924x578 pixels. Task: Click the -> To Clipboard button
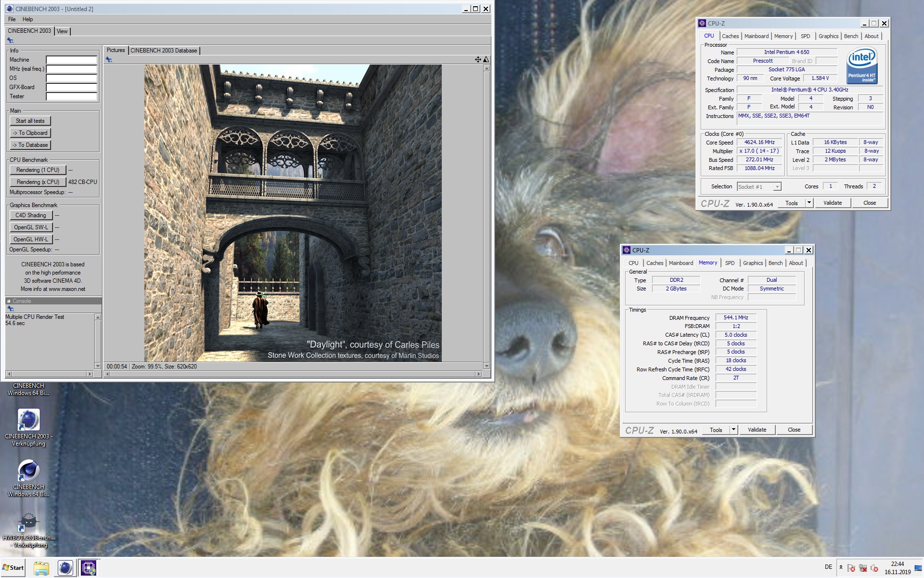pyautogui.click(x=30, y=133)
